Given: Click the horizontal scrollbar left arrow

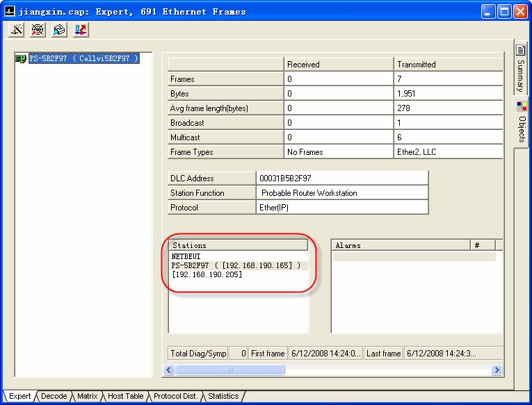Looking at the screenshot, I should (168, 370).
